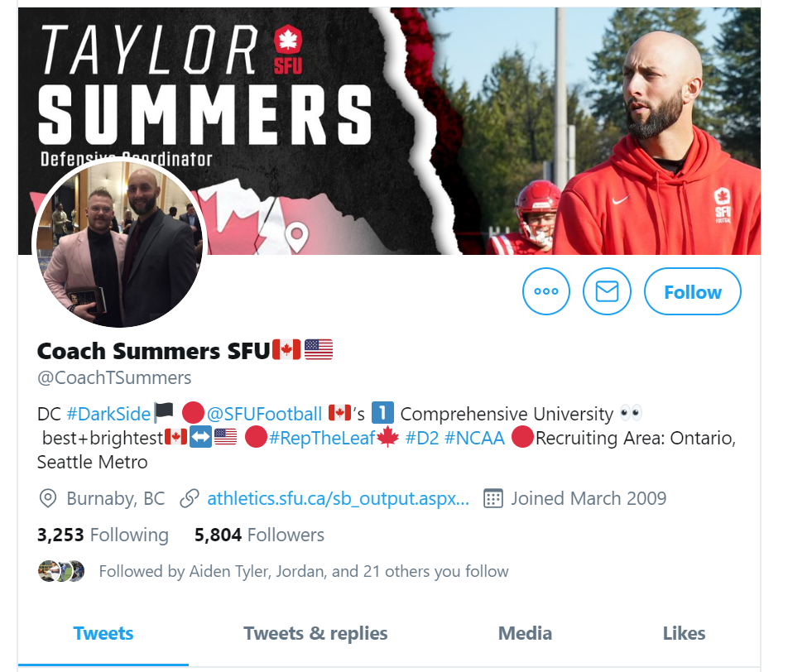Click the mutual followers avatar cluster

[61, 571]
